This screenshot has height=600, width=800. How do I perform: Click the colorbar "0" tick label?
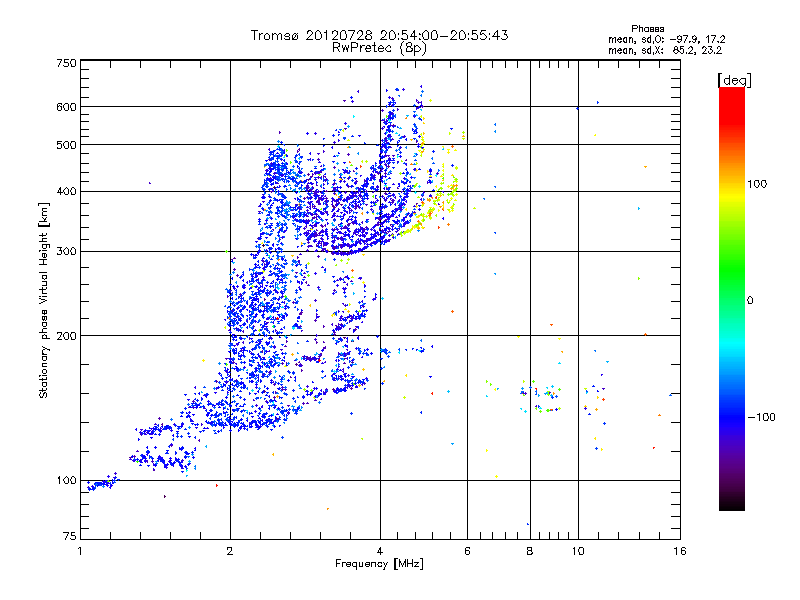tap(750, 300)
